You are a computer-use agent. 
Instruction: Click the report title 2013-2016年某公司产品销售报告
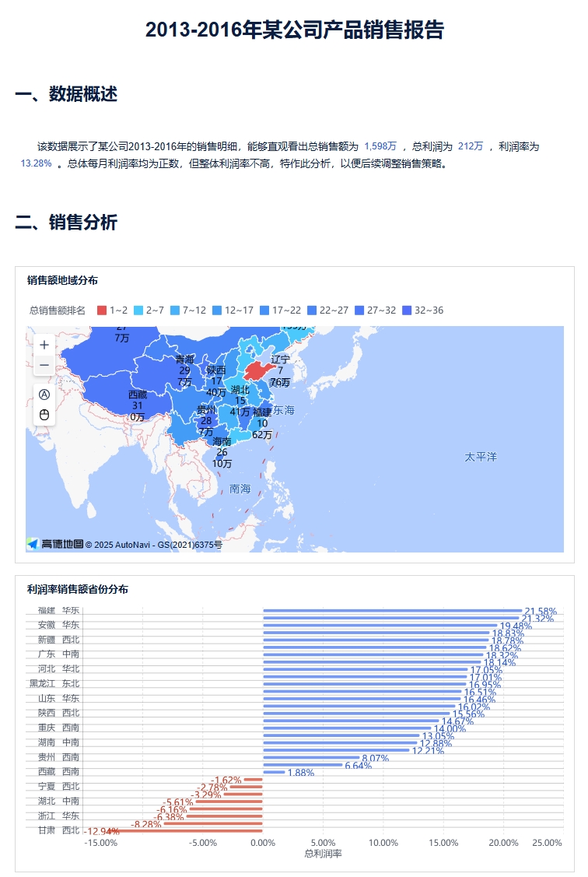[295, 30]
